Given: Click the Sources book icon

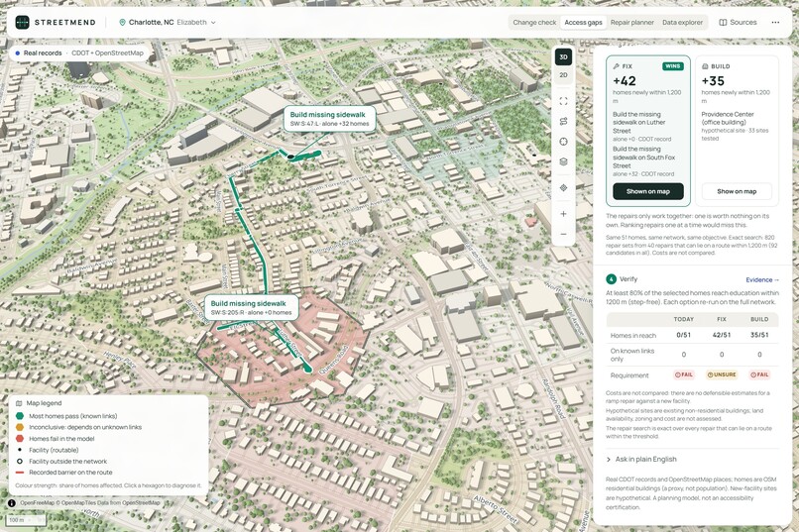Looking at the screenshot, I should 723,23.
